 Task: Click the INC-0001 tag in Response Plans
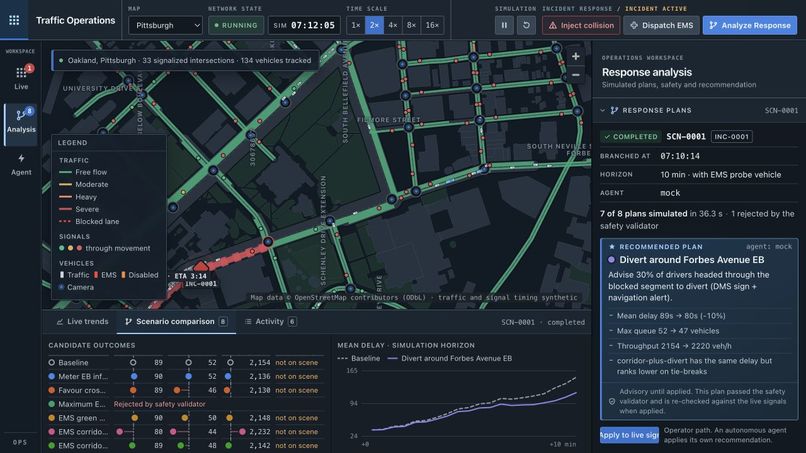(x=731, y=137)
